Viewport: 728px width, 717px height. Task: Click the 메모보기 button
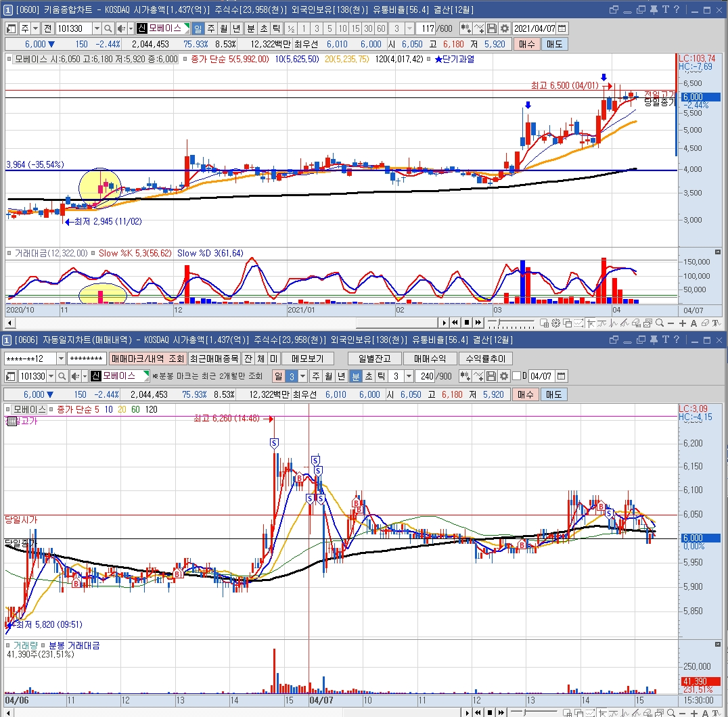[x=307, y=358]
